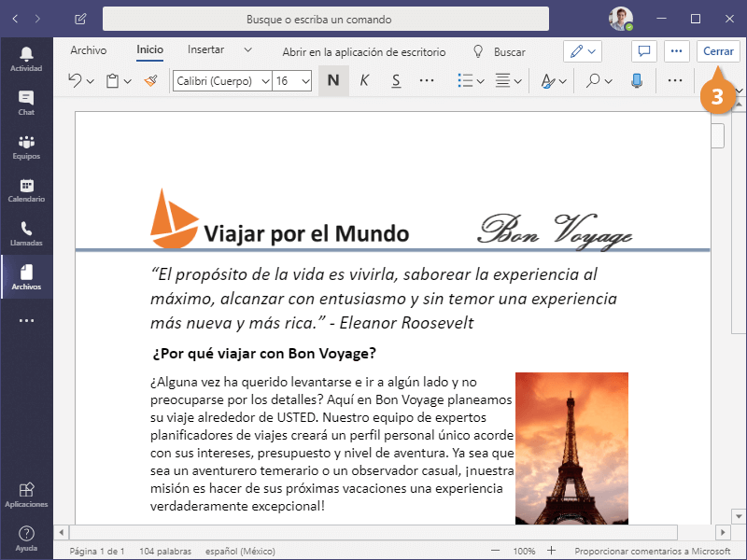Activate the Format Painter brush icon

click(148, 81)
